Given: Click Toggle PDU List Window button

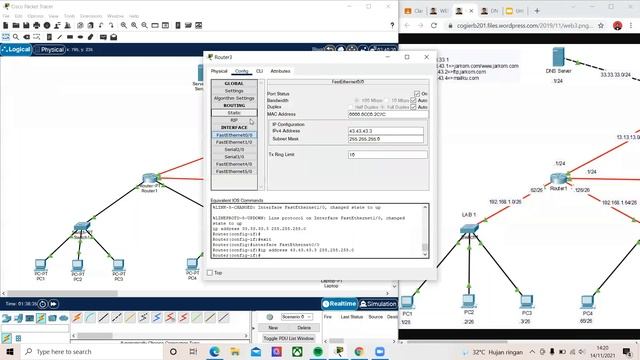Looking at the screenshot, I should 289,338.
